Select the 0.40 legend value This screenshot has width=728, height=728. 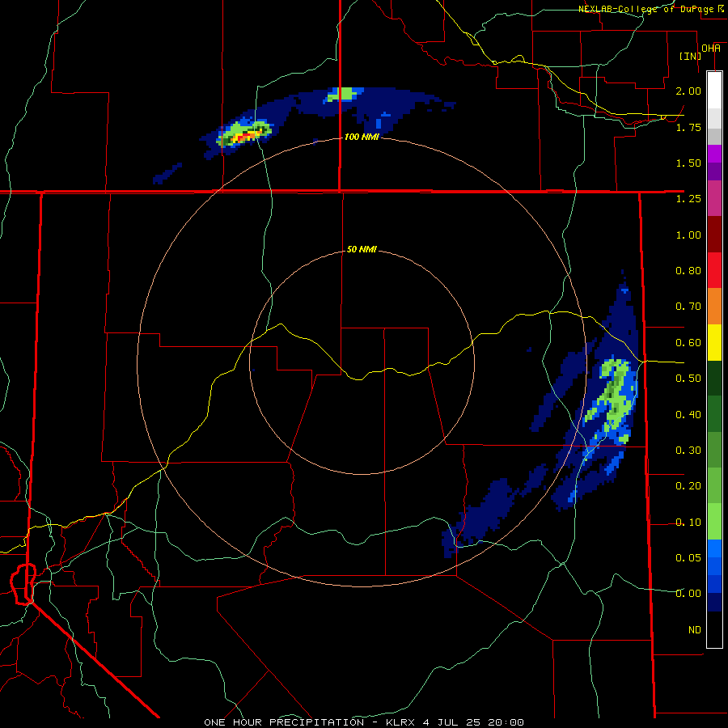click(x=688, y=415)
